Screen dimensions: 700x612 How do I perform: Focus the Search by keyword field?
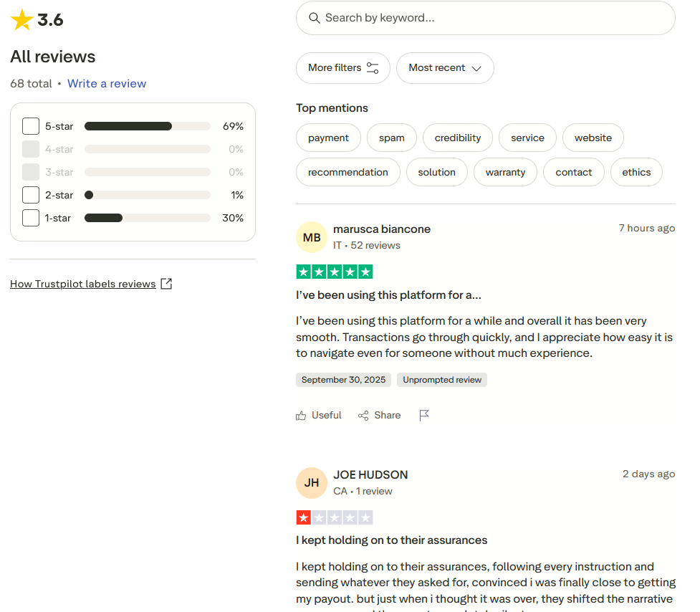point(494,18)
